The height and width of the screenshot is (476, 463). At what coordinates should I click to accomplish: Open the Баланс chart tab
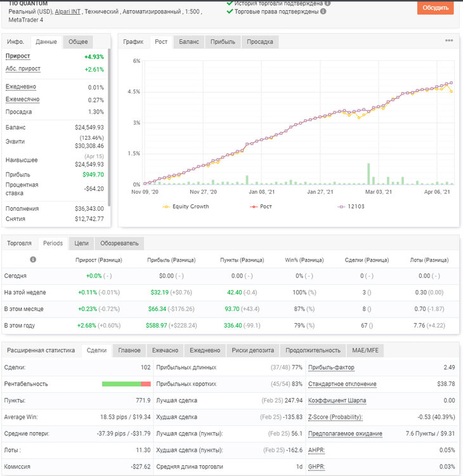(x=189, y=42)
